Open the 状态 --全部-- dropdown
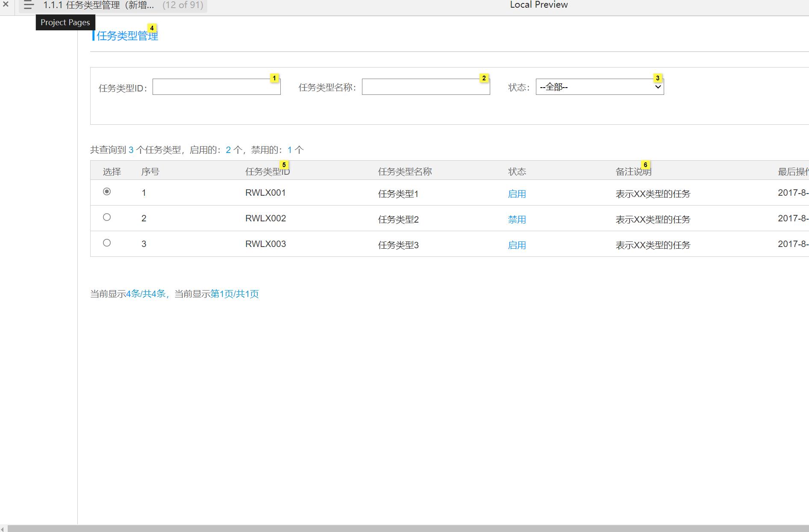809x532 pixels. click(600, 87)
